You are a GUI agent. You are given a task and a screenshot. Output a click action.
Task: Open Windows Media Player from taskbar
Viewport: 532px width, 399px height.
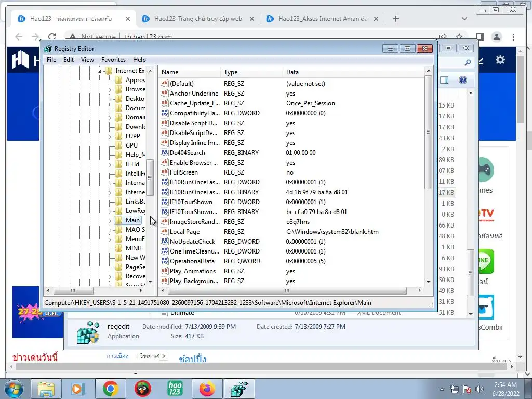point(78,389)
